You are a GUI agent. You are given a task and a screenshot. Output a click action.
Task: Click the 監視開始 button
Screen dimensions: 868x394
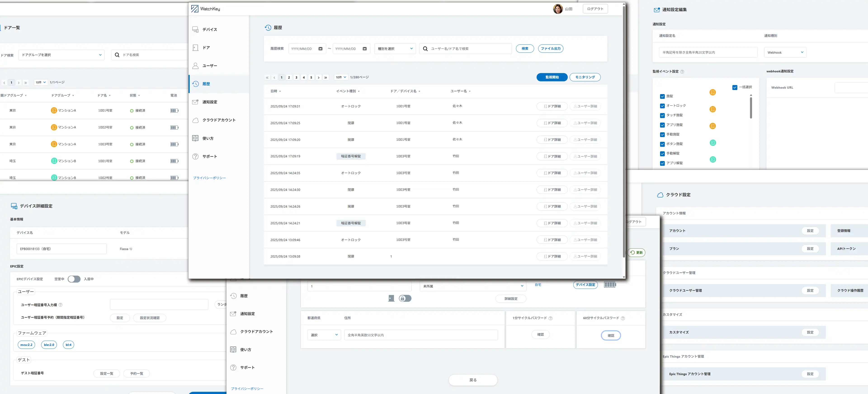pos(552,77)
